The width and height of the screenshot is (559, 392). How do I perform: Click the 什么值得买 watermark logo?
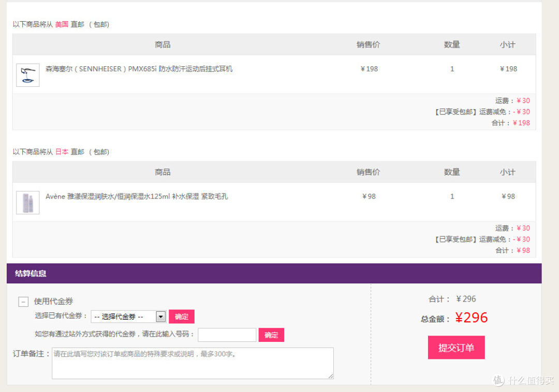(x=523, y=380)
